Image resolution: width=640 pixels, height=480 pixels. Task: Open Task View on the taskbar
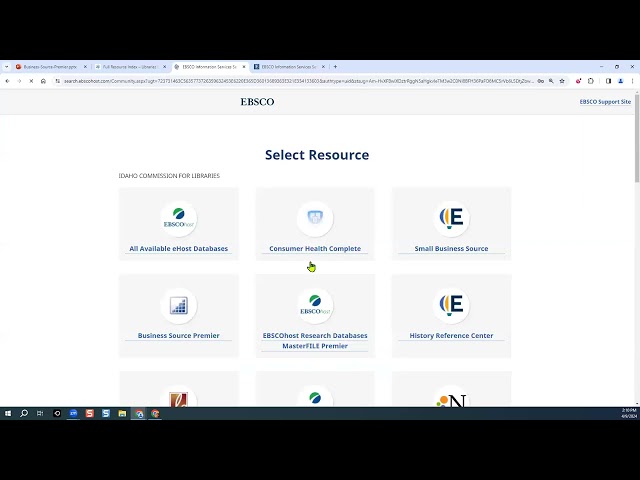(40, 413)
